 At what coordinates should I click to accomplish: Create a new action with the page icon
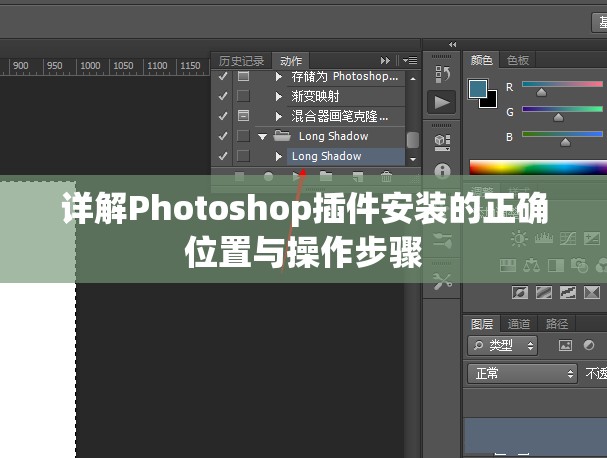(x=358, y=177)
